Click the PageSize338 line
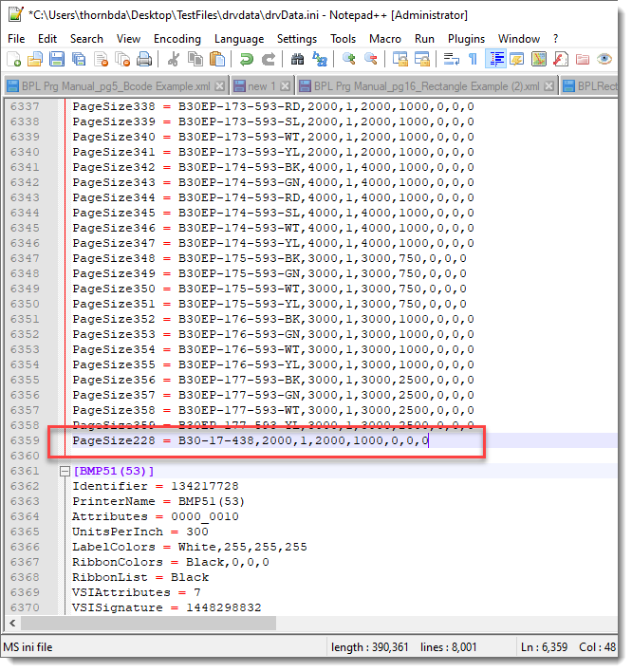This screenshot has height=672, width=632. coord(273,106)
